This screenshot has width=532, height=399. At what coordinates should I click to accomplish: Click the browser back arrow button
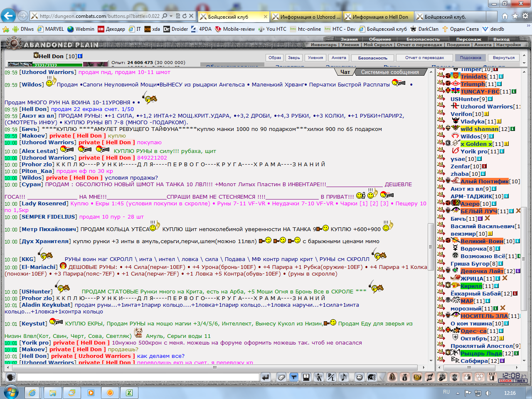(8, 16)
